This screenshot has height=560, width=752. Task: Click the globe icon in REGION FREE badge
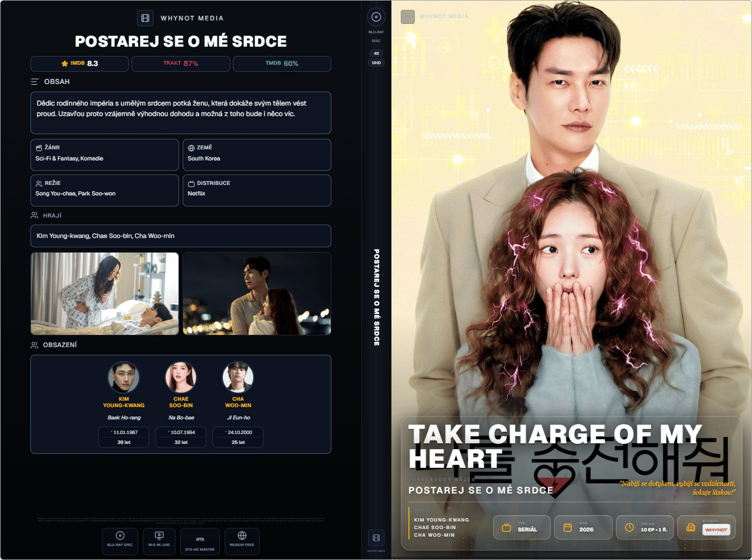(242, 535)
